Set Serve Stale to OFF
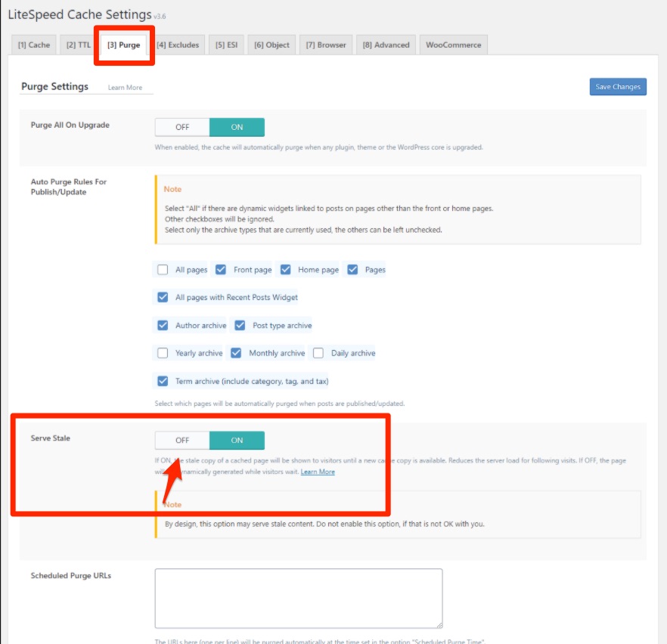This screenshot has height=644, width=667. [182, 441]
